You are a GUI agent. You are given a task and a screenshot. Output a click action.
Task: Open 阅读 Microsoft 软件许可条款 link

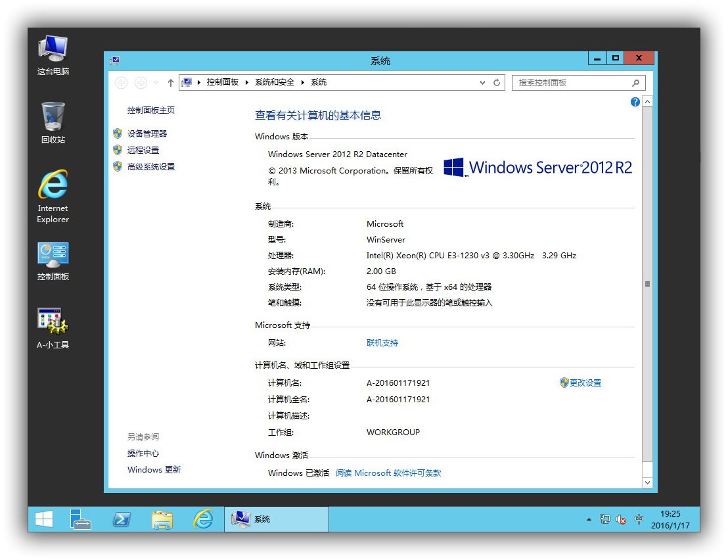point(388,473)
